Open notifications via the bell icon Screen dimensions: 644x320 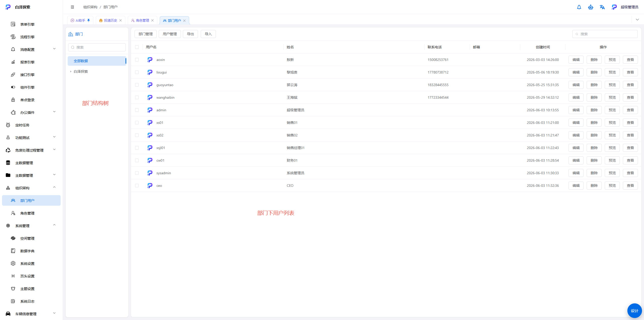click(x=579, y=7)
